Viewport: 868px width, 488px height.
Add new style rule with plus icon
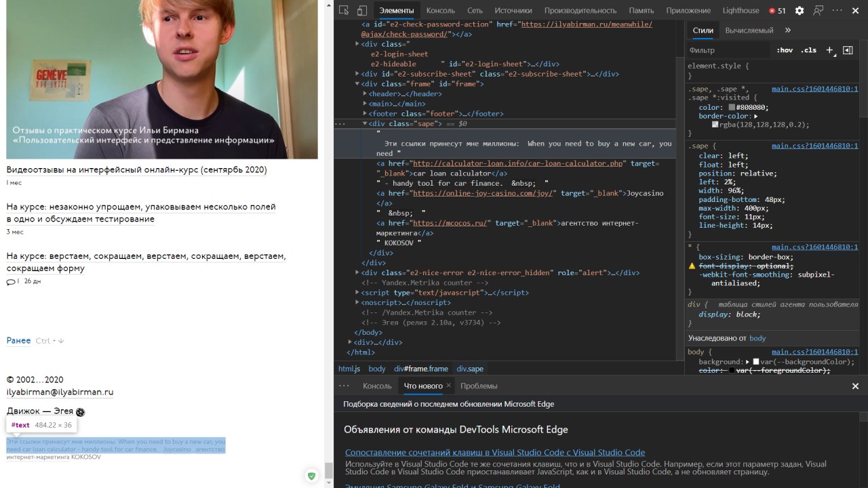coord(829,50)
